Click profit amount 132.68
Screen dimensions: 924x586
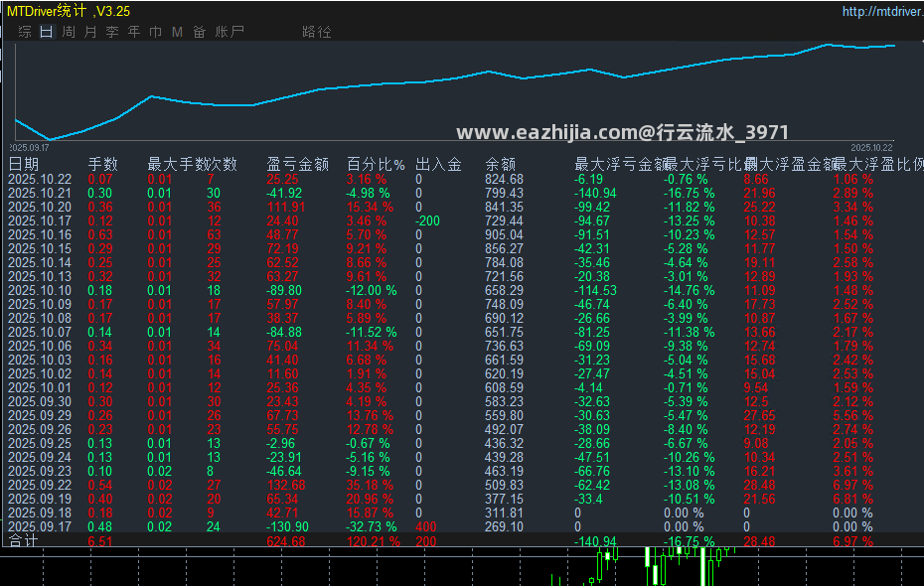(x=286, y=486)
